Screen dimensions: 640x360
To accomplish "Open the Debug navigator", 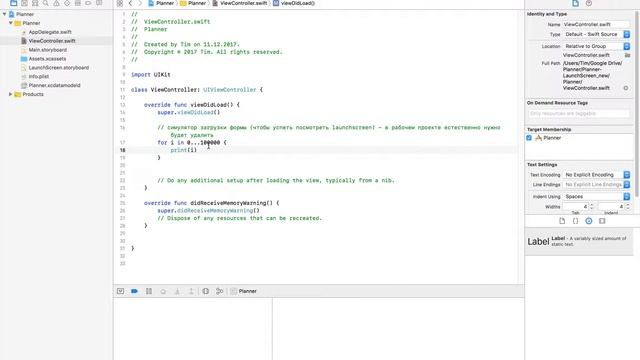I will tap(78, 3).
